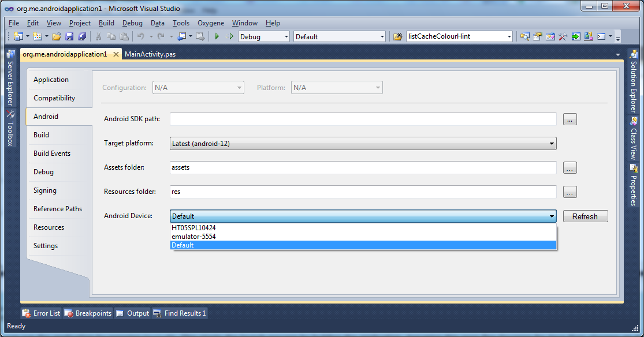Collapse the Android Device dropdown arrow

pos(552,216)
